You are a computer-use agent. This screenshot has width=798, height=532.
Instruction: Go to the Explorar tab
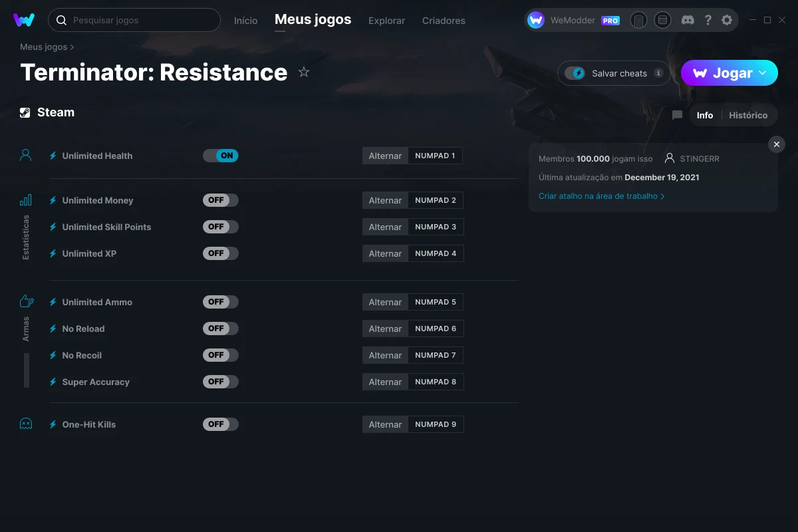(x=386, y=21)
